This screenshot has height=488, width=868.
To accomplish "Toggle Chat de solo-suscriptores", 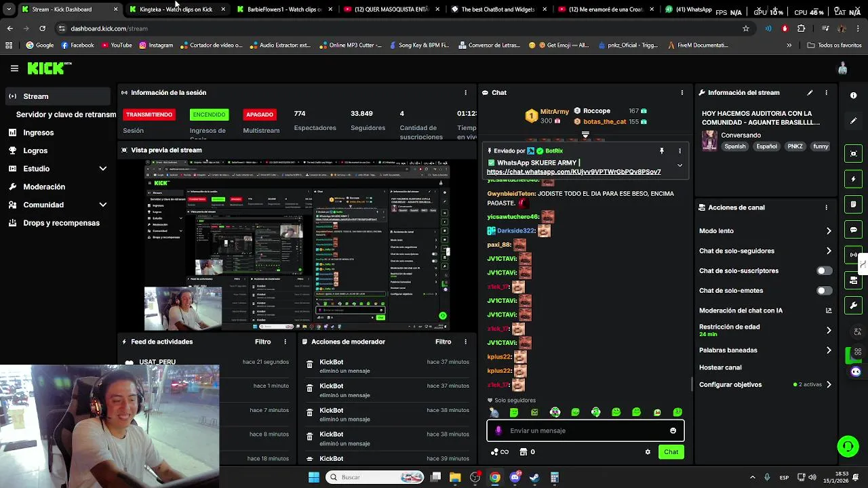I will [824, 271].
